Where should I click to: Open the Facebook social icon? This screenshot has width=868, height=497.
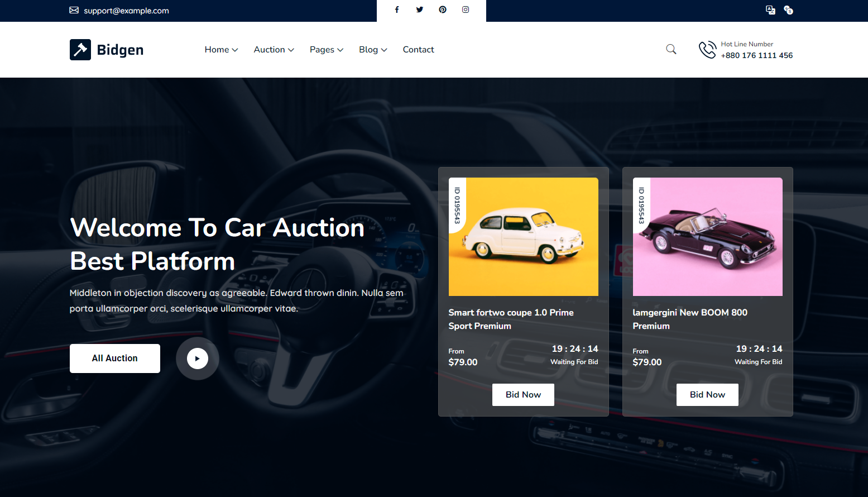397,9
